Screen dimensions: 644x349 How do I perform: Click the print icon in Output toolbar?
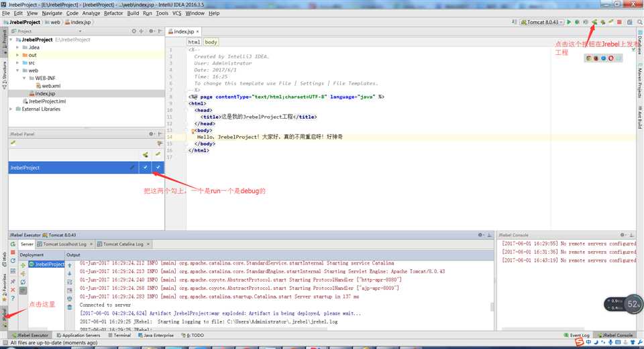pyautogui.click(x=69, y=299)
